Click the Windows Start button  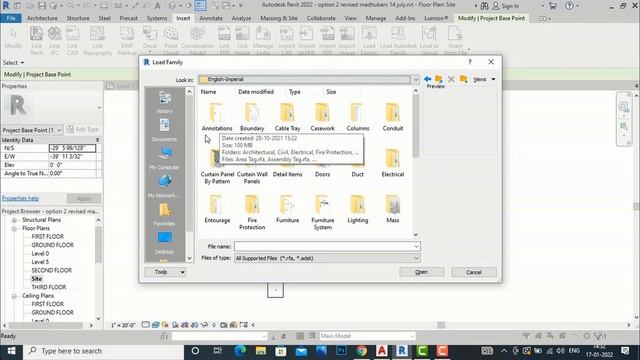[x=11, y=351]
